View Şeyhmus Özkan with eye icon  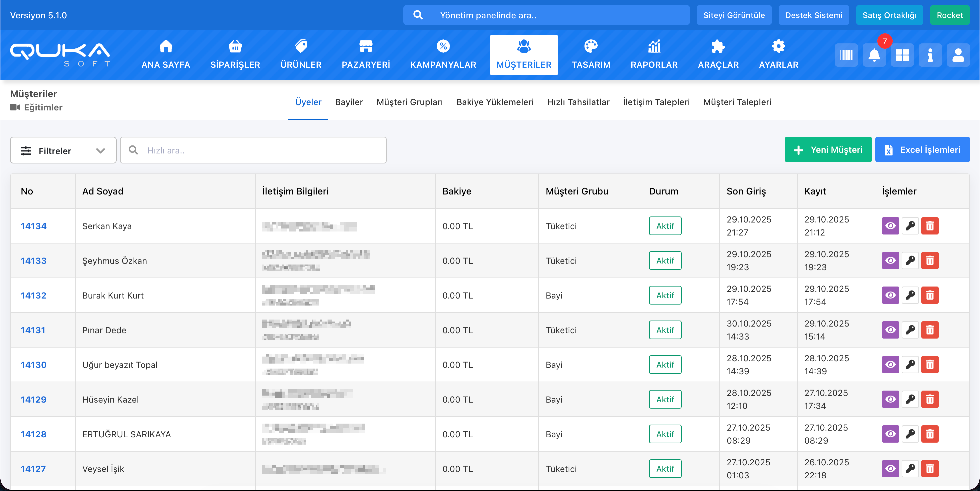[890, 261]
